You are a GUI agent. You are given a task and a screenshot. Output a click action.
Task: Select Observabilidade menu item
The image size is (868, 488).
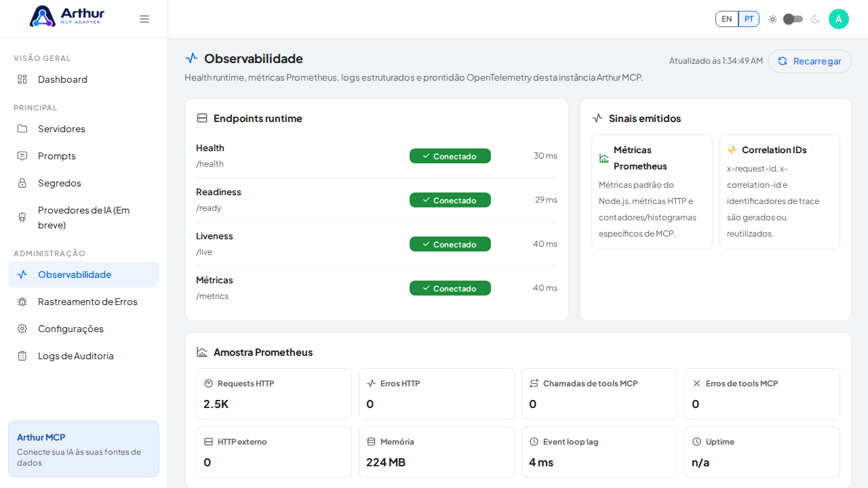pos(84,274)
